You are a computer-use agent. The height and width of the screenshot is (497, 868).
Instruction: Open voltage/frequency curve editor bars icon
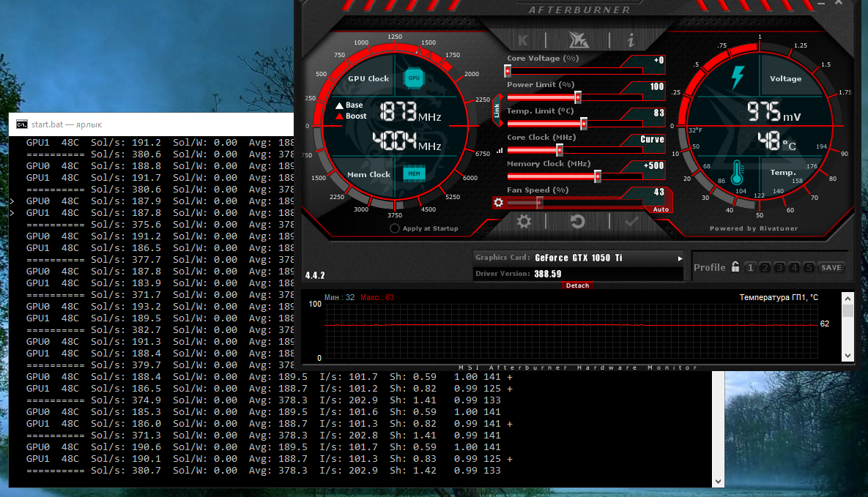[x=500, y=150]
